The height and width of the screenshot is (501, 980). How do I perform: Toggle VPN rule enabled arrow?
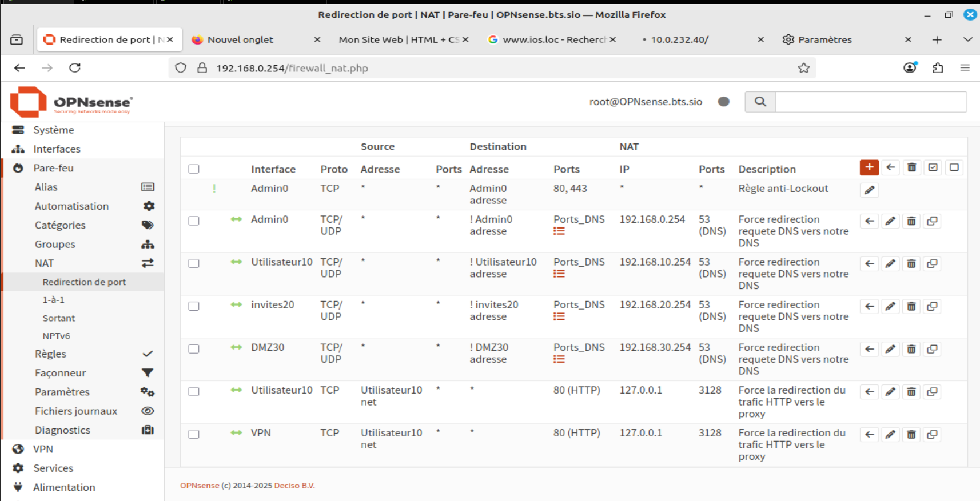236,433
